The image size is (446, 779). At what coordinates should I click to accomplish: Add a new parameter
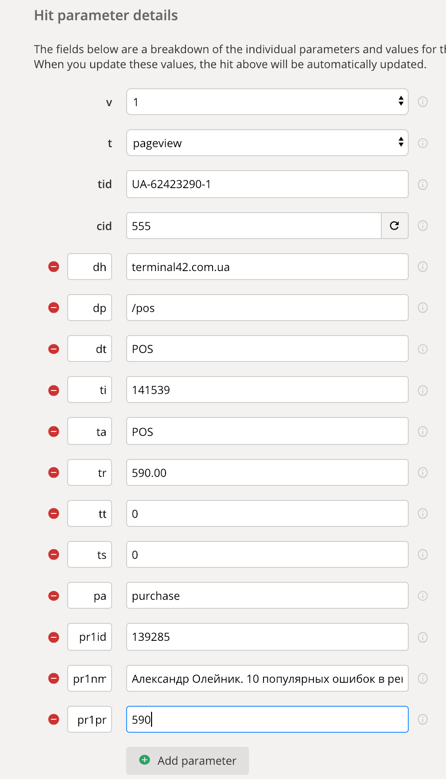tap(187, 761)
